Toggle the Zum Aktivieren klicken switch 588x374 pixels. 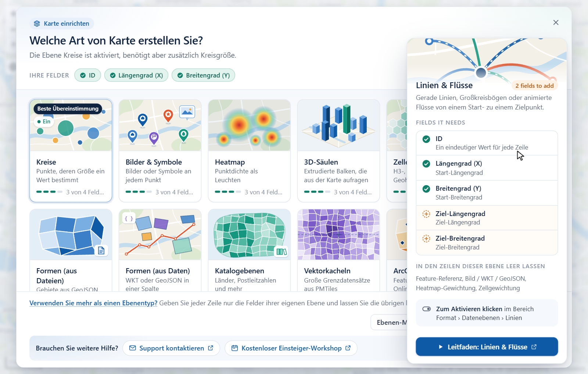click(x=427, y=309)
